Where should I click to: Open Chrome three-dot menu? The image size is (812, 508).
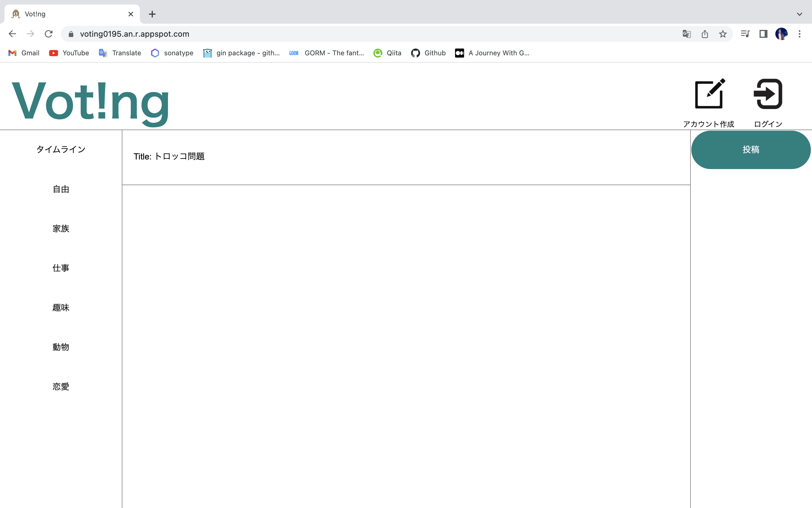(x=800, y=34)
